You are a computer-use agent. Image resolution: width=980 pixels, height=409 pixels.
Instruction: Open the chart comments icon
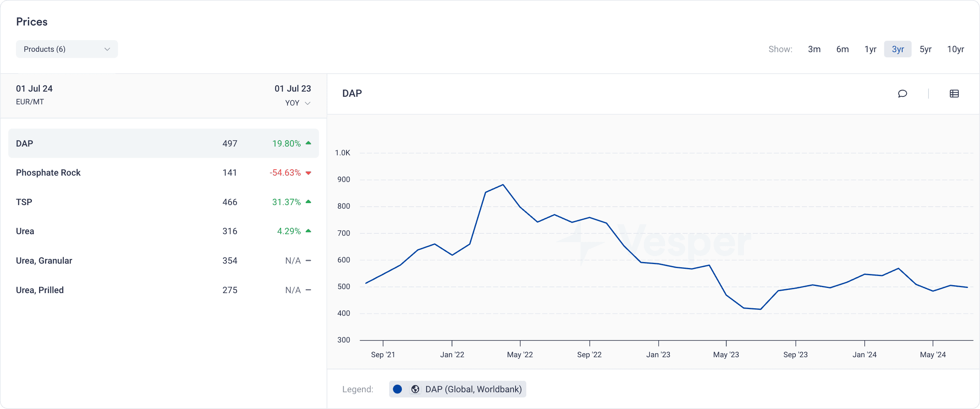click(x=902, y=94)
